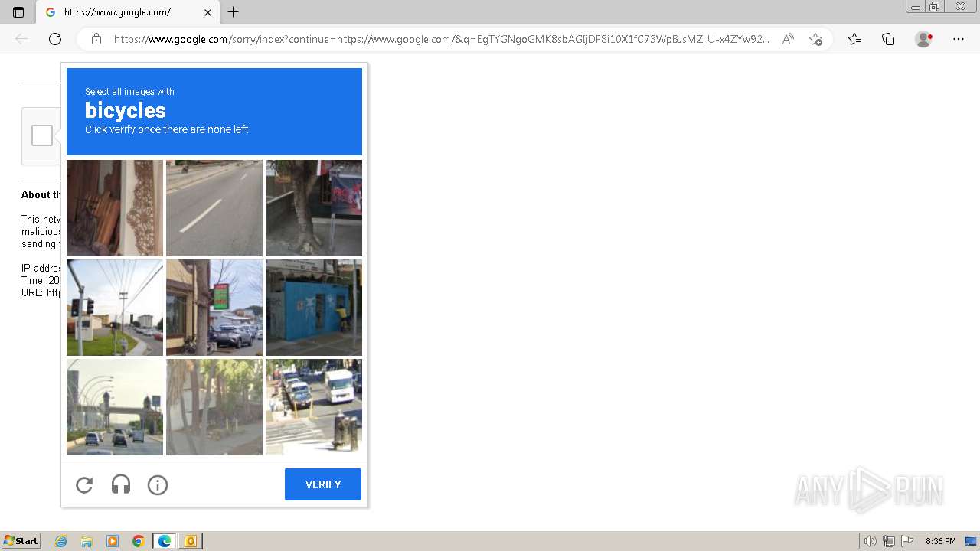Select the empty road image tile
This screenshot has height=551, width=980.
(214, 208)
